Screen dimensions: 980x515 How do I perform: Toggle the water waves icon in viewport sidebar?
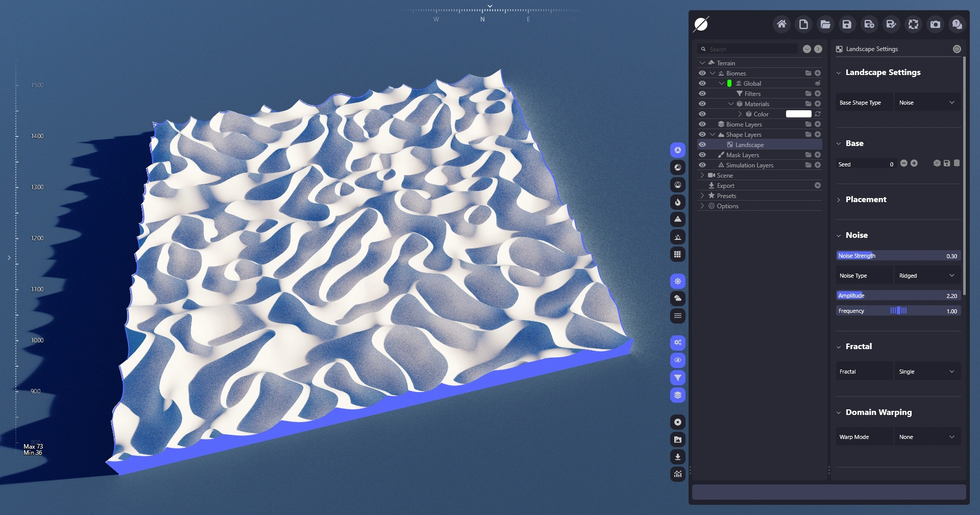pos(677,316)
